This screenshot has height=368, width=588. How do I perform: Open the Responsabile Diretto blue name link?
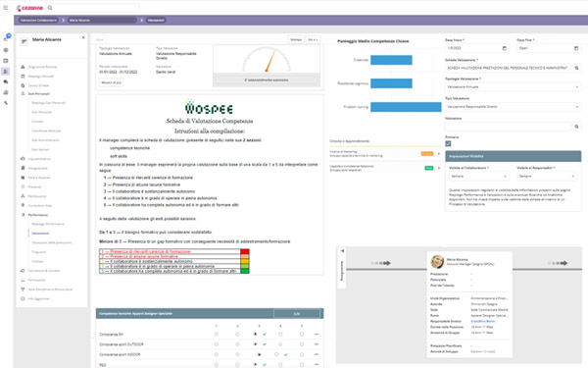pyautogui.click(x=482, y=322)
